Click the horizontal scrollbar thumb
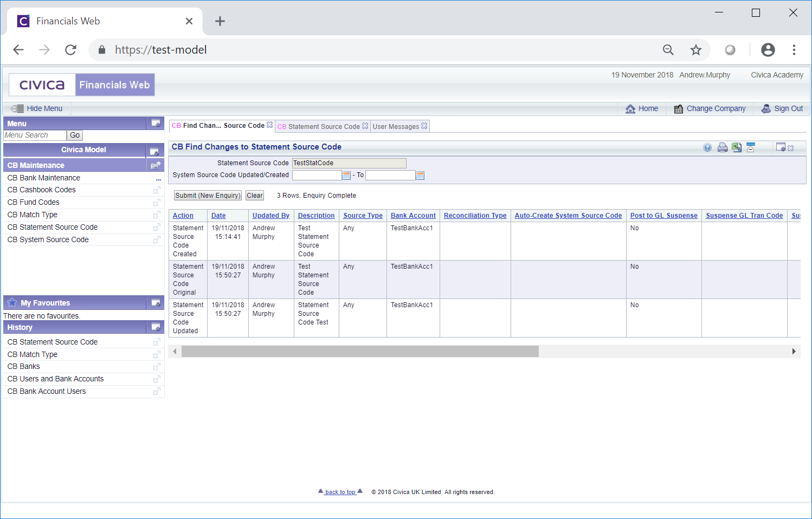 pos(360,352)
